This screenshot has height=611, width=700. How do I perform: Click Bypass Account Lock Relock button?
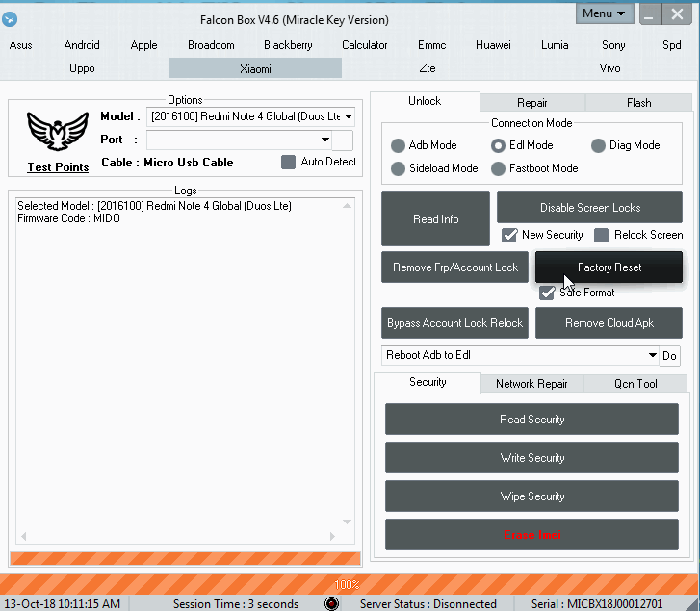(454, 323)
